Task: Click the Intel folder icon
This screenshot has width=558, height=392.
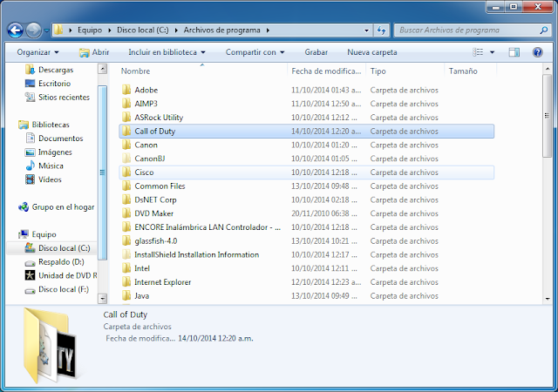Action: [x=126, y=268]
